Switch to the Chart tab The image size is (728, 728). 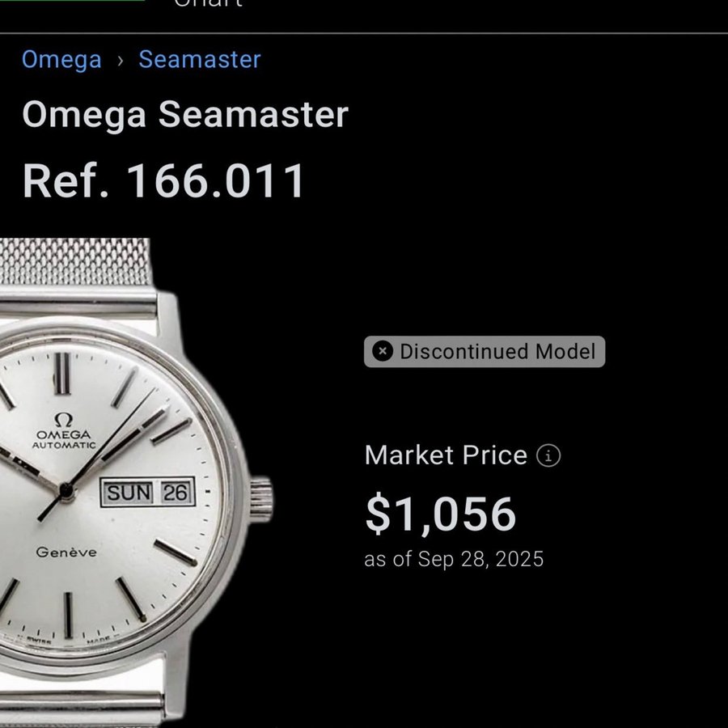tap(208, 3)
